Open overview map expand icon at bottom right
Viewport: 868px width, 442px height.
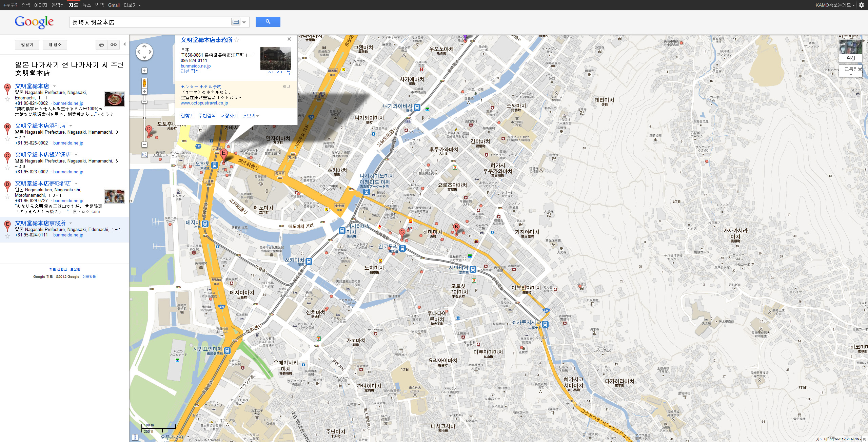864,439
